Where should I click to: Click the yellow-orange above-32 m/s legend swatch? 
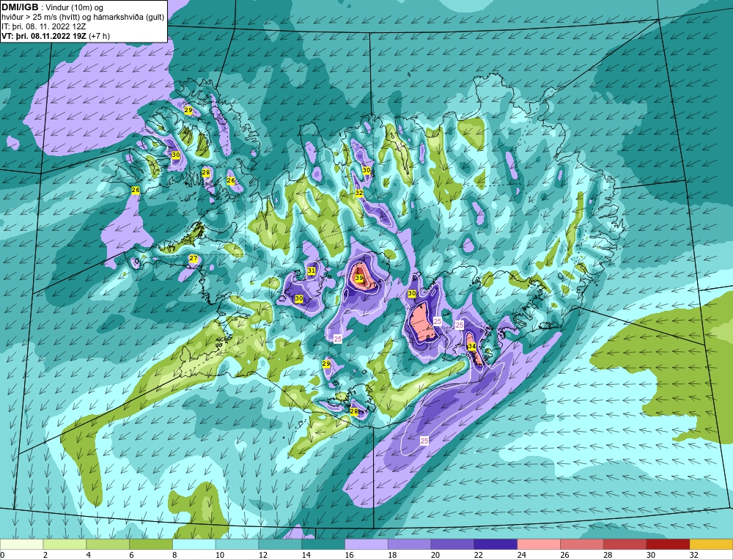pos(711,544)
